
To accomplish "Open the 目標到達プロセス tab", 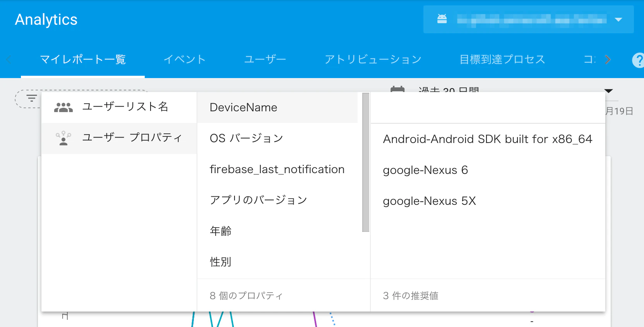I will coord(502,60).
